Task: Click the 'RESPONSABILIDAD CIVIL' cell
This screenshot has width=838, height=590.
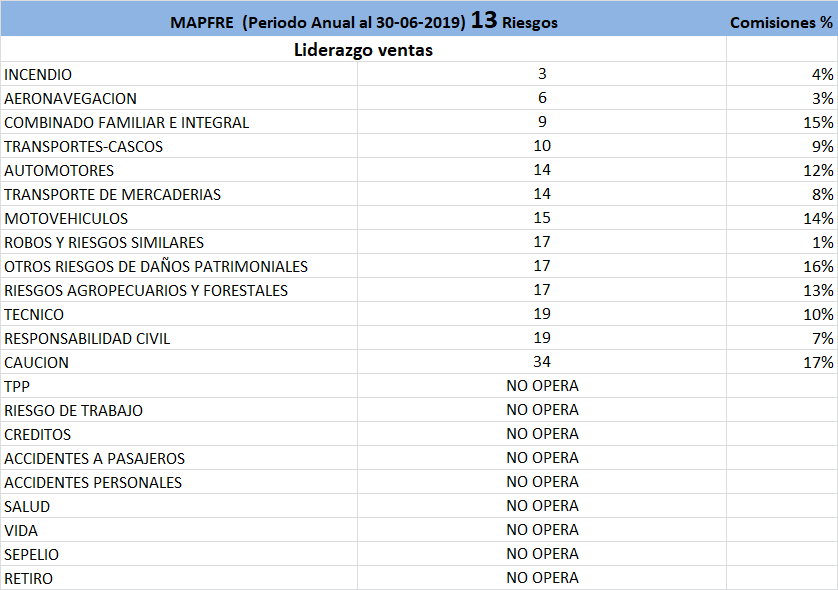Action: click(179, 338)
